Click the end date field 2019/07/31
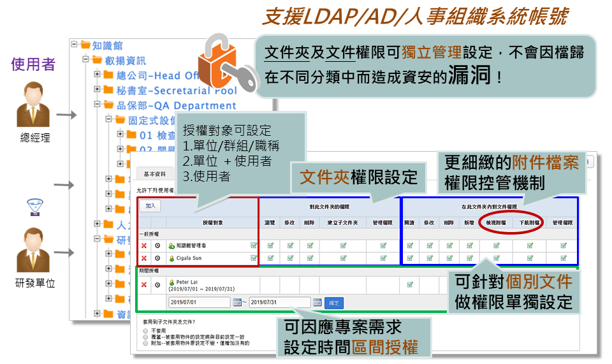This screenshot has height=364, width=612. click(x=280, y=302)
